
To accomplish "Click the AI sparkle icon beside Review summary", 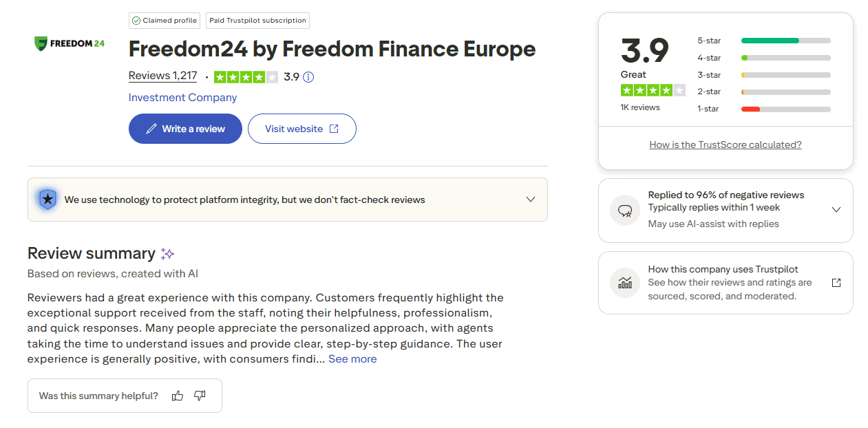I will pos(167,254).
